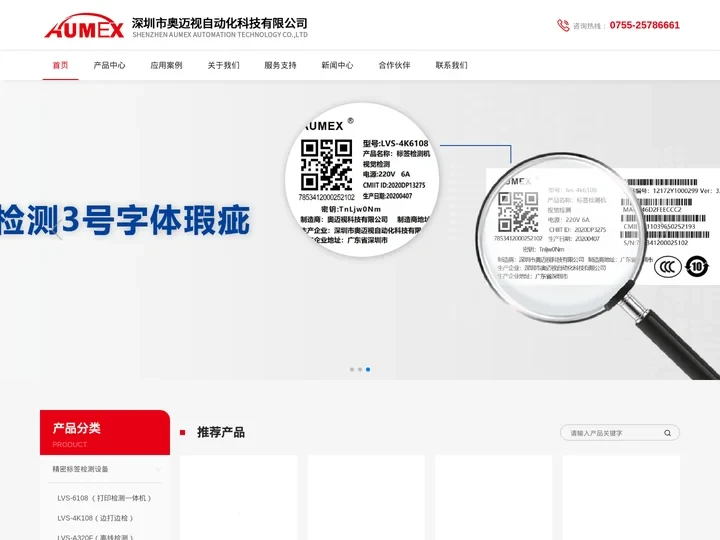Click the 产品分类 PRODUCT panel header
Image resolution: width=720 pixels, height=540 pixels.
[105, 433]
